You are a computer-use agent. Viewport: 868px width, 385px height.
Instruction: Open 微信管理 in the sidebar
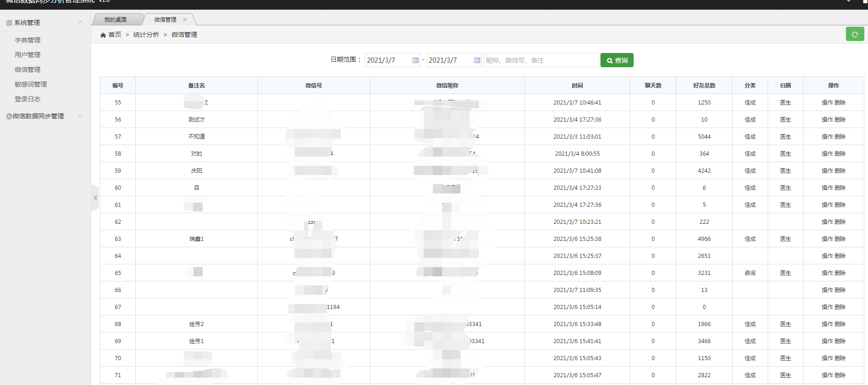(x=28, y=70)
